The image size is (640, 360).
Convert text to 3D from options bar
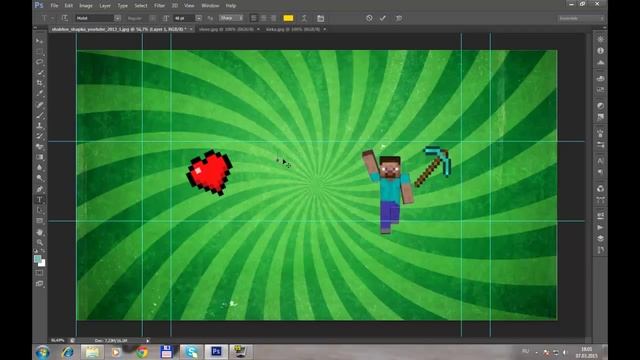(x=399, y=18)
